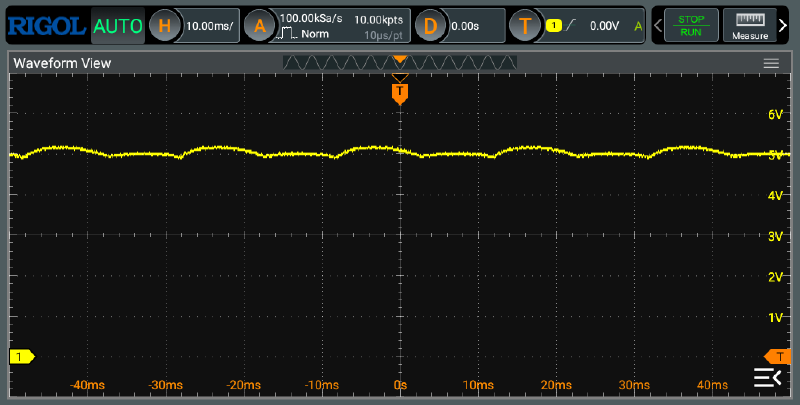800x405 pixels.
Task: Click the orange T trigger position marker
Action: [x=400, y=94]
